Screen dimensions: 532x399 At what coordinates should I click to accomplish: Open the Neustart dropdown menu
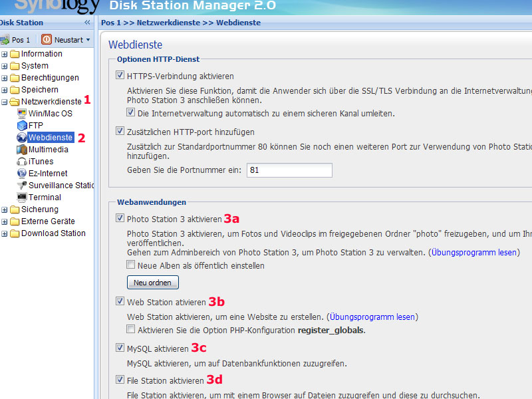[x=88, y=40]
